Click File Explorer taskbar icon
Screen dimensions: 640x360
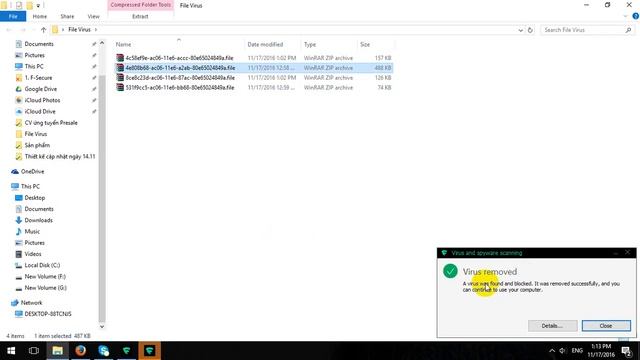(58, 351)
